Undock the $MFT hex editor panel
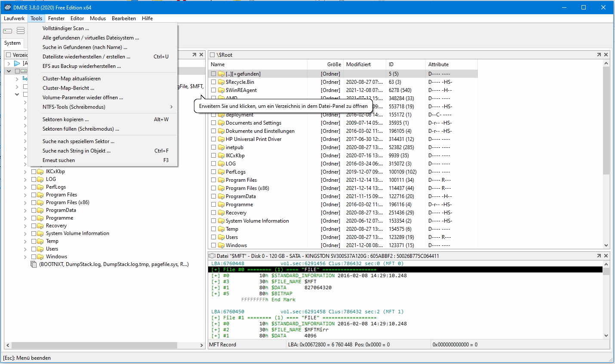 pyautogui.click(x=599, y=256)
